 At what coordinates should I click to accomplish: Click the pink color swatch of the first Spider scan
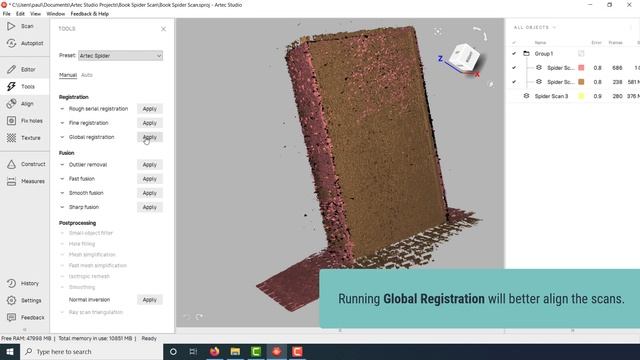[581, 68]
